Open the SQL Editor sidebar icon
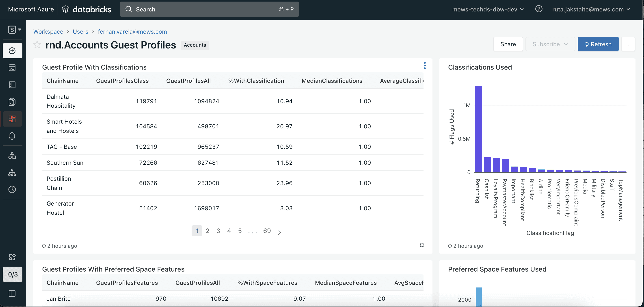Screen dimensions: 644x307 tap(12, 68)
